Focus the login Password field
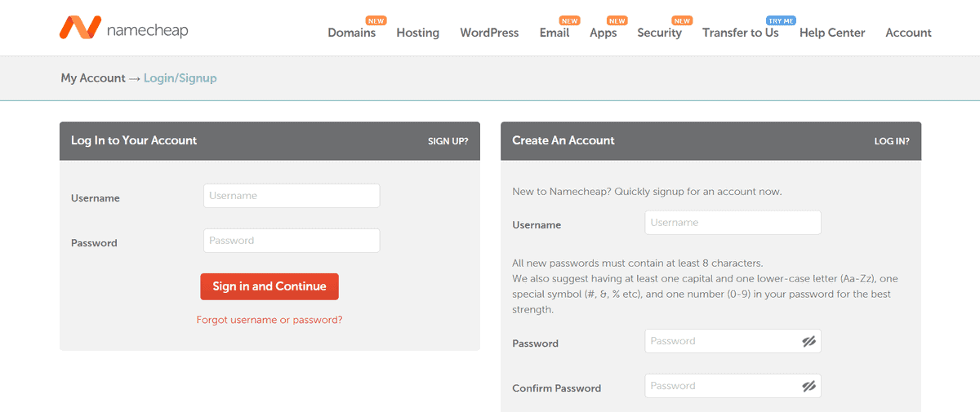This screenshot has width=980, height=412. 292,241
